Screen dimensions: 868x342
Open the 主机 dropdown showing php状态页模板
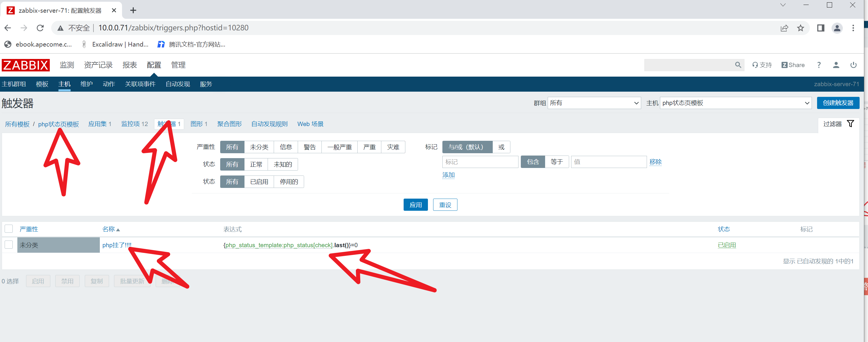735,103
